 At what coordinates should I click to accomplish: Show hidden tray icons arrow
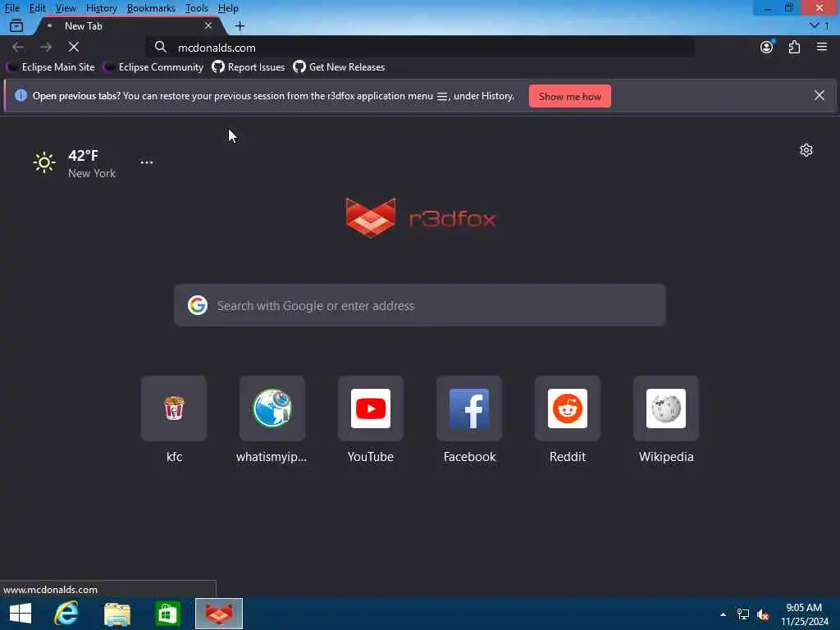[723, 614]
